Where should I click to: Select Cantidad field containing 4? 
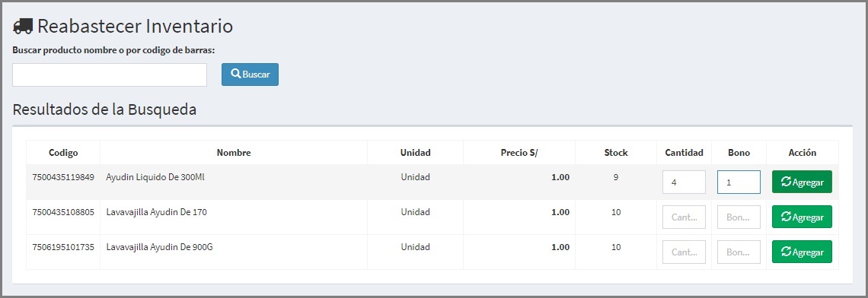pos(685,182)
